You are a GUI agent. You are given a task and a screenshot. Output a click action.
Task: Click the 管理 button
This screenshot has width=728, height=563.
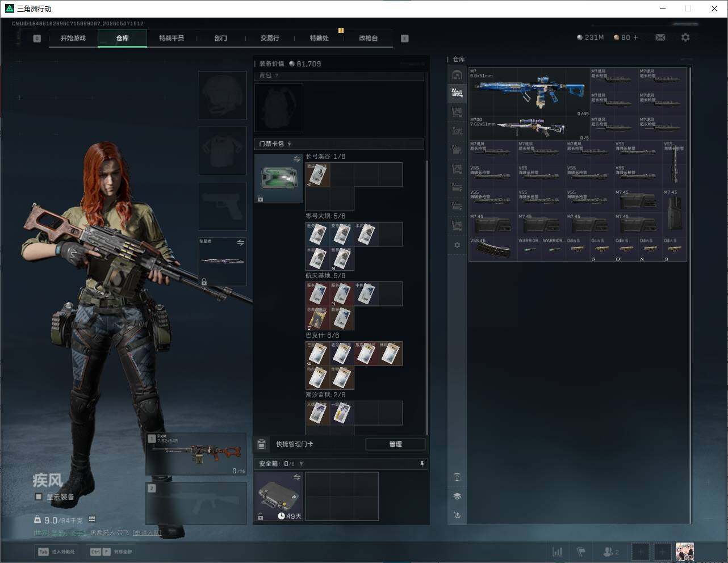coord(395,444)
